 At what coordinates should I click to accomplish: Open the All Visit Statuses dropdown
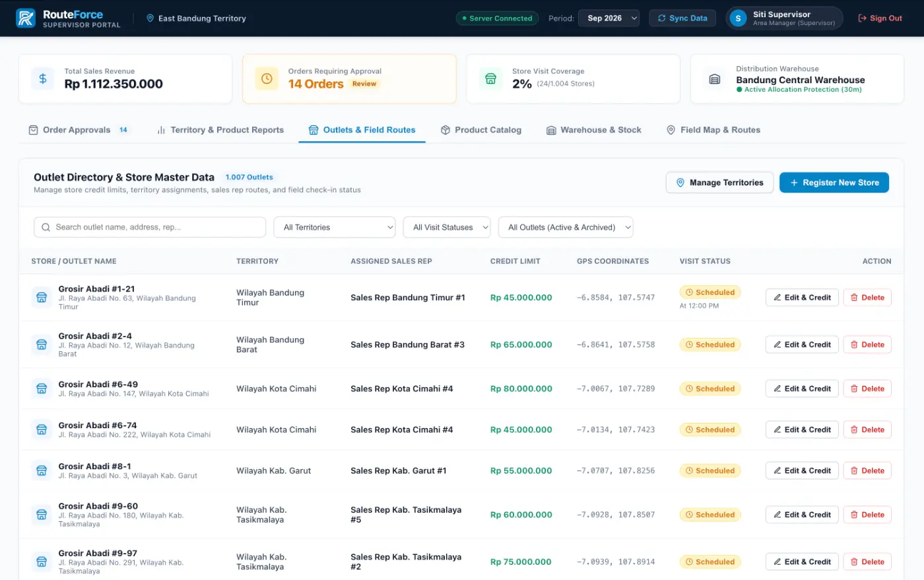point(447,227)
